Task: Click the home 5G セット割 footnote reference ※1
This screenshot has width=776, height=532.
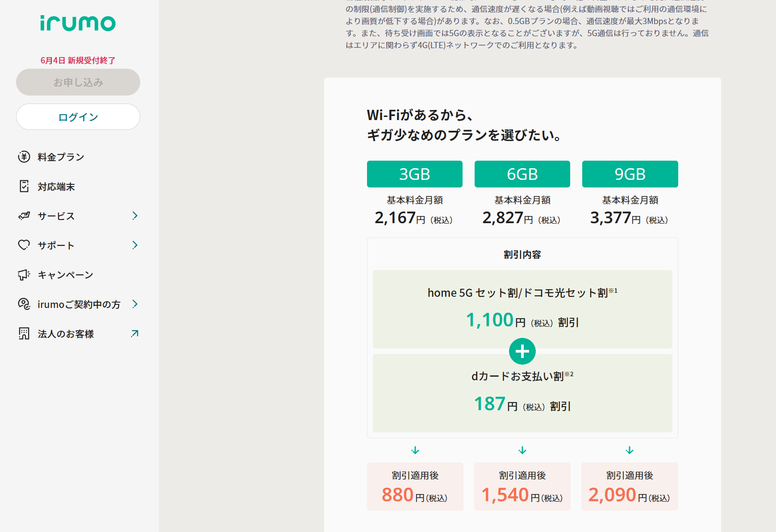Action: [x=614, y=290]
